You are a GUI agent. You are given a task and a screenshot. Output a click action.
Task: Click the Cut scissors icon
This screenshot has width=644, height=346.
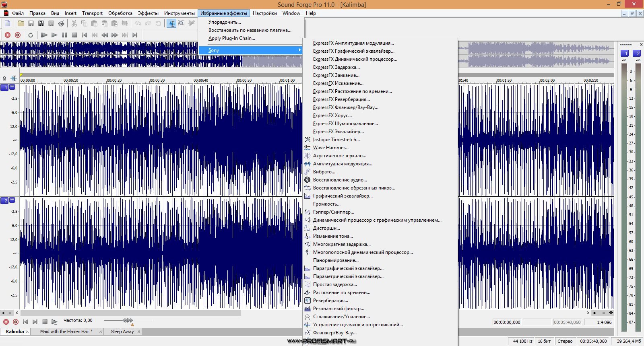point(74,23)
